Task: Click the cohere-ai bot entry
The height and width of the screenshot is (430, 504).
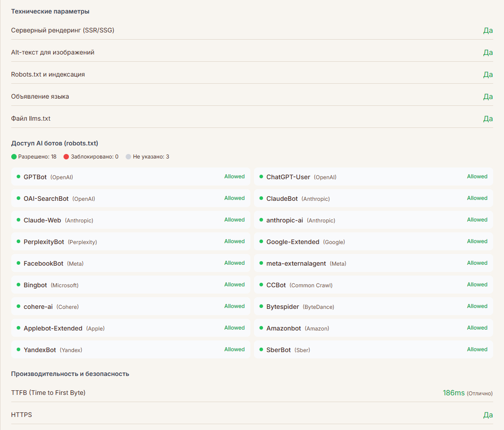Action: tap(131, 306)
